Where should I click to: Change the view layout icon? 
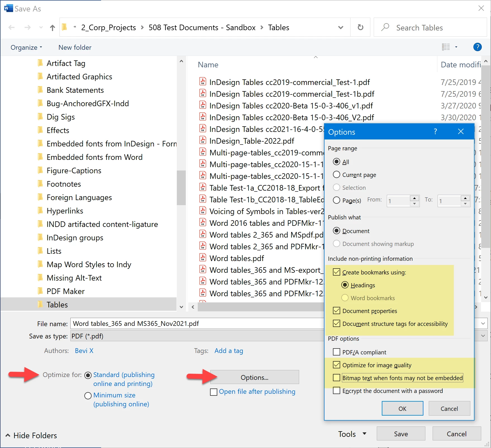tap(446, 47)
